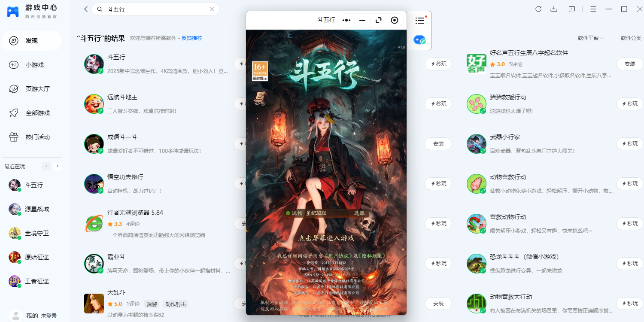
Task: Open 热门活动 in the sidebar
Action: pos(32,137)
